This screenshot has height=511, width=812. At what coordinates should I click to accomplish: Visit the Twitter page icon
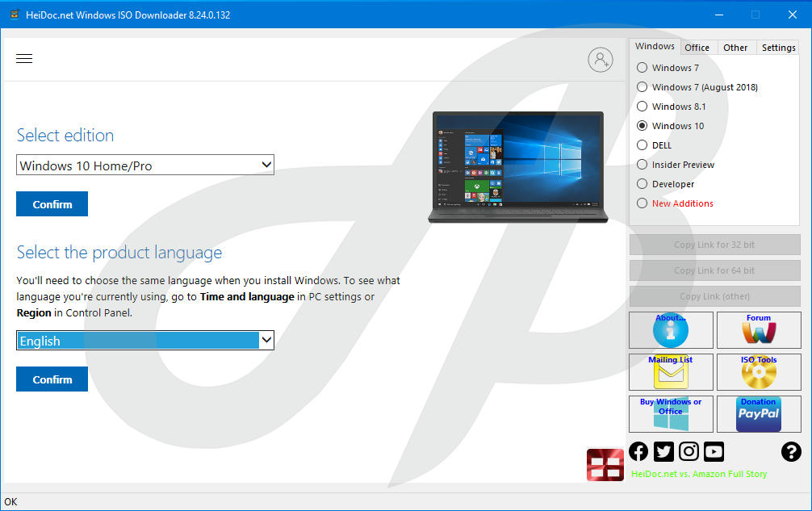[x=663, y=451]
